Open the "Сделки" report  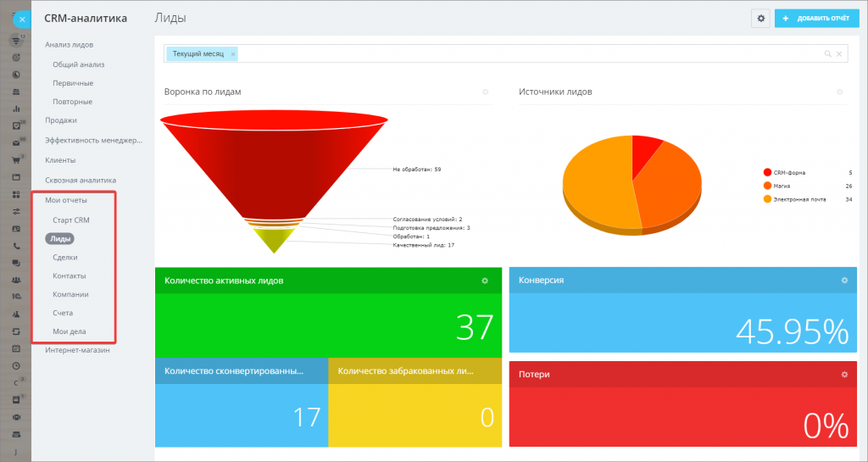coord(64,257)
